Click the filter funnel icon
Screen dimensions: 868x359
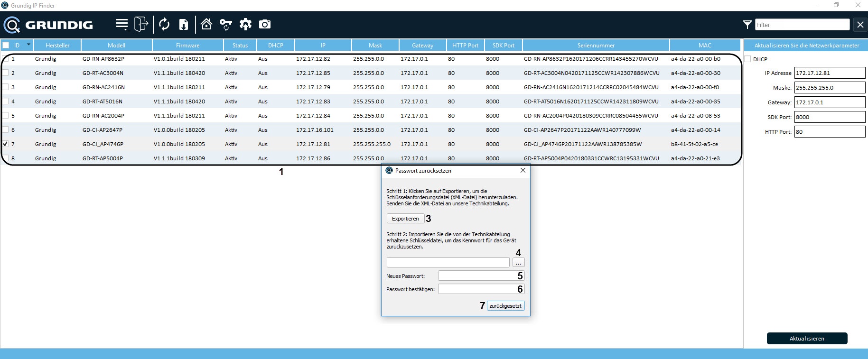pyautogui.click(x=747, y=25)
